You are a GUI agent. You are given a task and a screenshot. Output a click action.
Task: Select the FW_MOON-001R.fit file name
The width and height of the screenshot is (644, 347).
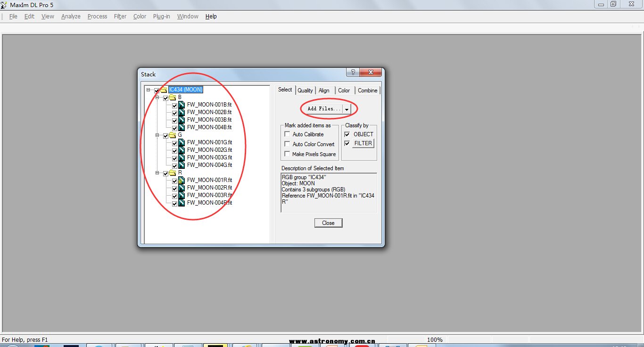tap(209, 180)
